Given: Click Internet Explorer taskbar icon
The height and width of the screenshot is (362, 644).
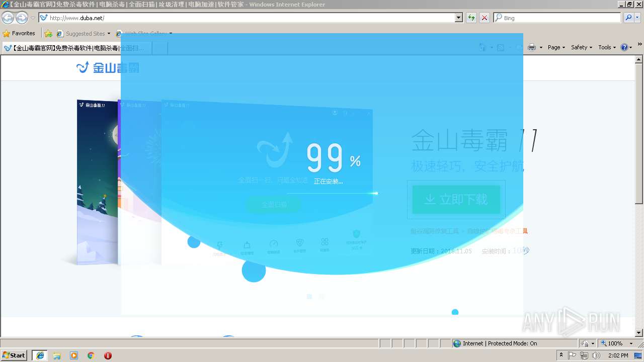Looking at the screenshot, I should [40, 355].
